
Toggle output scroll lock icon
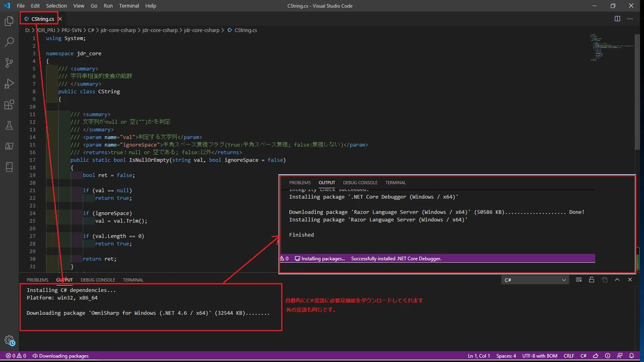pyautogui.click(x=591, y=280)
